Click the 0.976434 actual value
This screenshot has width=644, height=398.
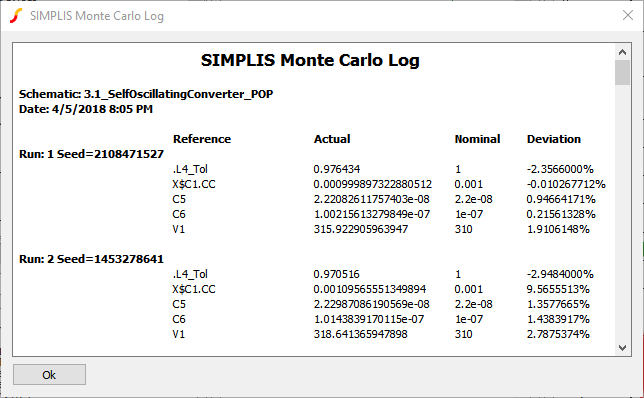(336, 169)
